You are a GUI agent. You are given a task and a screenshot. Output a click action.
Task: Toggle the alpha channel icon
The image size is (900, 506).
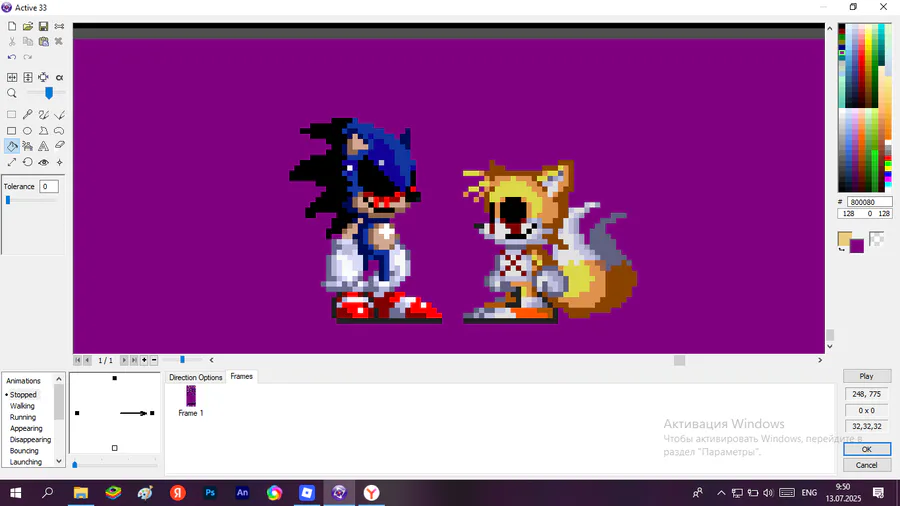coord(59,77)
